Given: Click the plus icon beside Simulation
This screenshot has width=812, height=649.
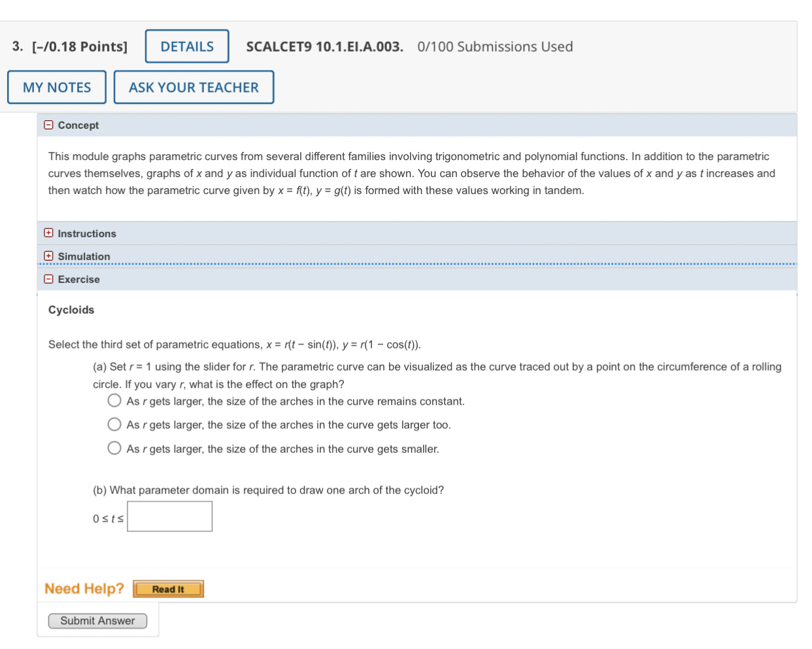Looking at the screenshot, I should coord(48,256).
